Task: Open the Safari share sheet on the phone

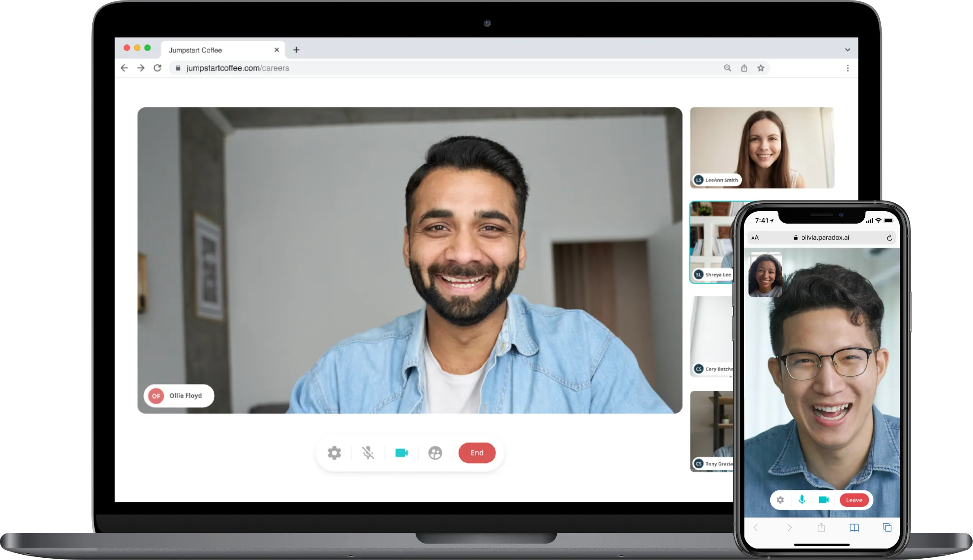Action: pos(821,528)
